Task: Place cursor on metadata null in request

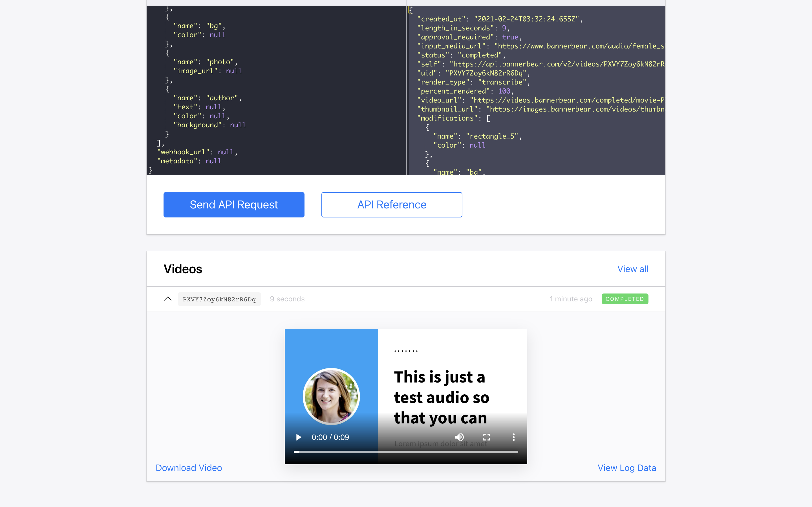Action: coord(213,161)
